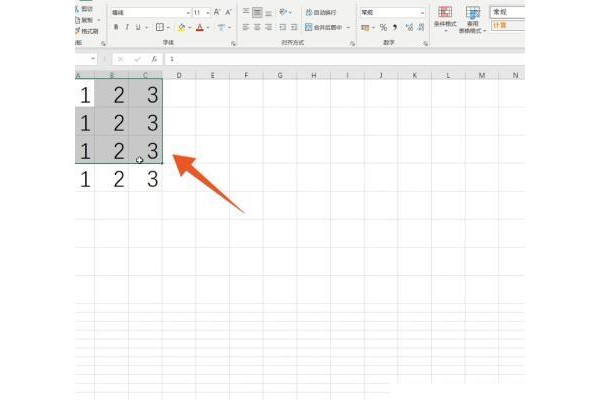600x400 pixels.
Task: Click the Borders icon
Action: [x=160, y=27]
